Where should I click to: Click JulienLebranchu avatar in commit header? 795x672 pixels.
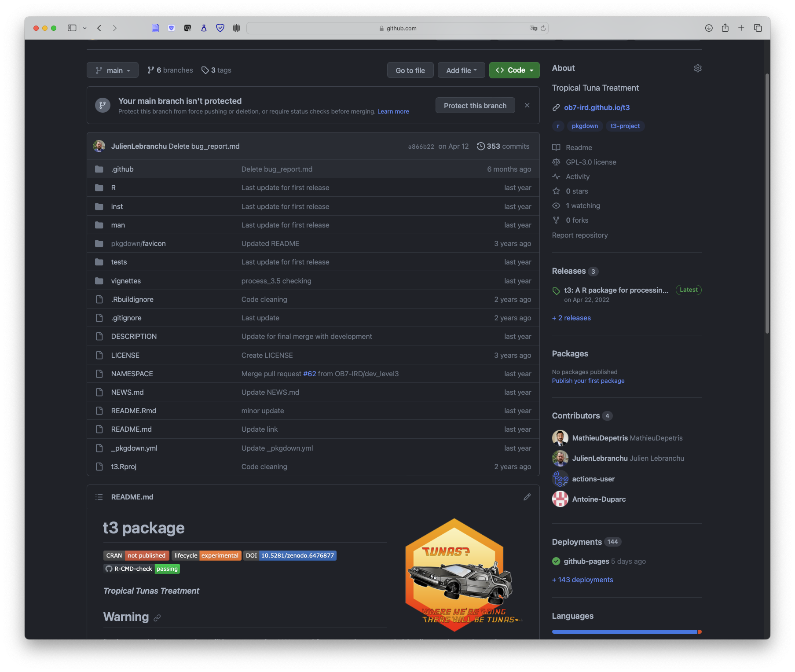click(x=99, y=146)
